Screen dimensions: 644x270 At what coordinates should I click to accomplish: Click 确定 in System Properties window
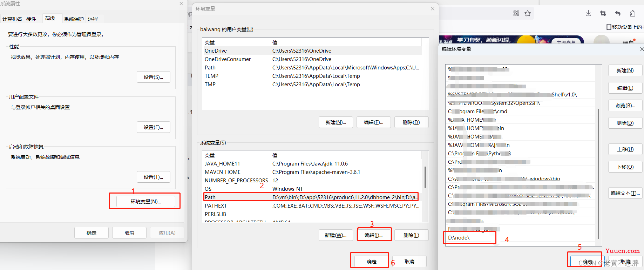coord(91,233)
